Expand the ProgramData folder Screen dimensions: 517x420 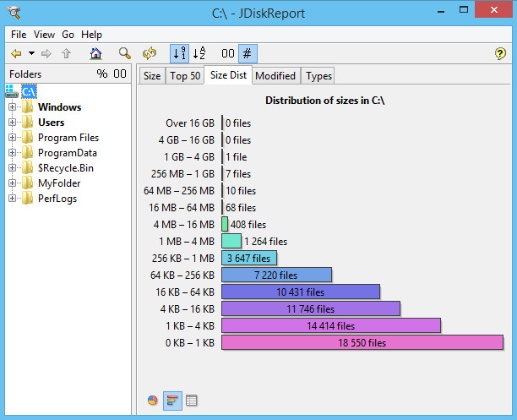pos(12,152)
